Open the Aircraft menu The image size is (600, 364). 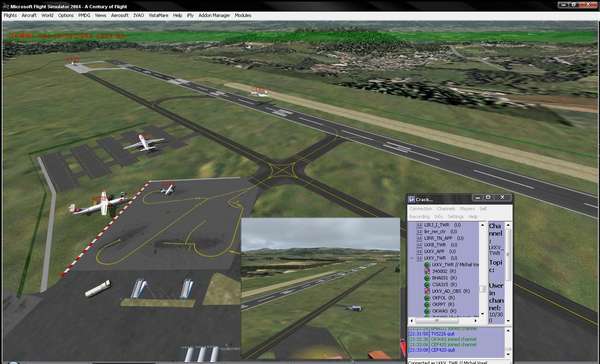(x=29, y=15)
